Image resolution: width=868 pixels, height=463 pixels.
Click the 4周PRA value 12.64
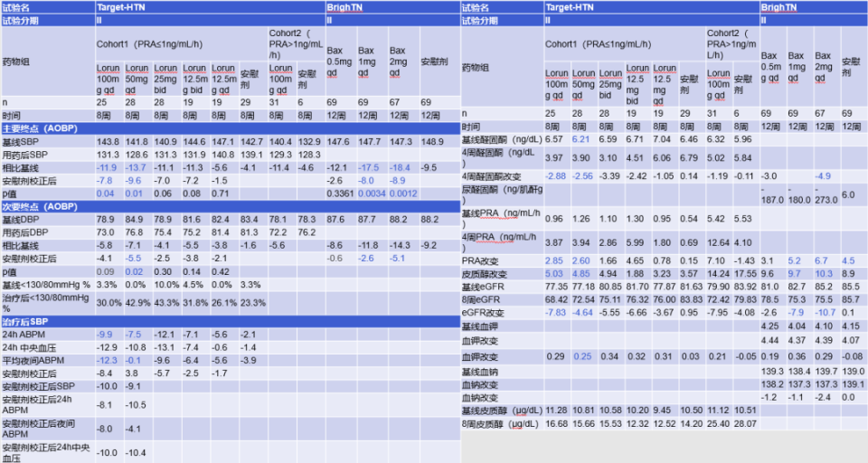719,242
